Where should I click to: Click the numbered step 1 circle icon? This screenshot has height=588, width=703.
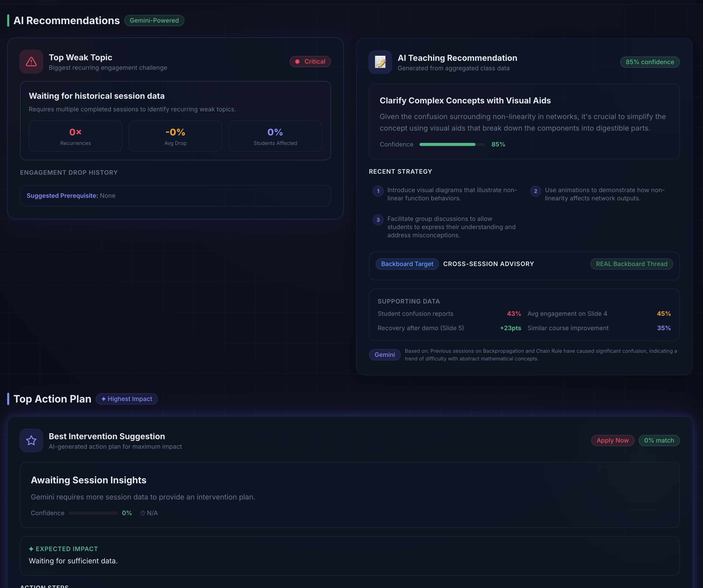[378, 191]
